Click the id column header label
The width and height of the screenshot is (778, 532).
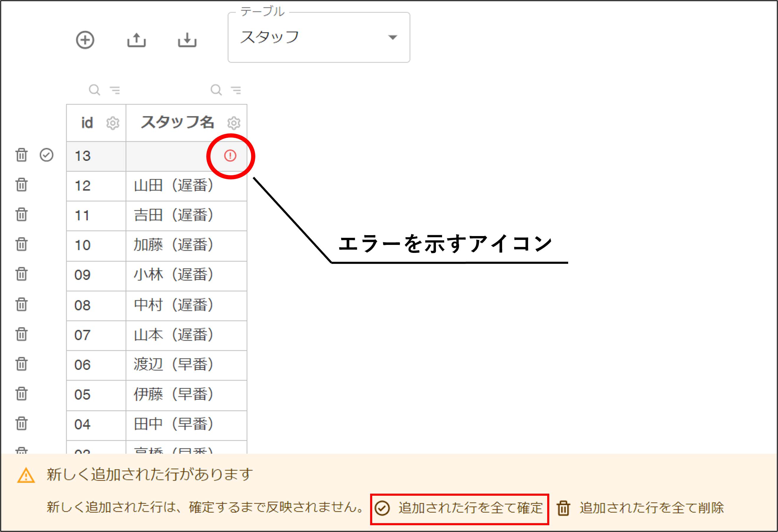(87, 123)
